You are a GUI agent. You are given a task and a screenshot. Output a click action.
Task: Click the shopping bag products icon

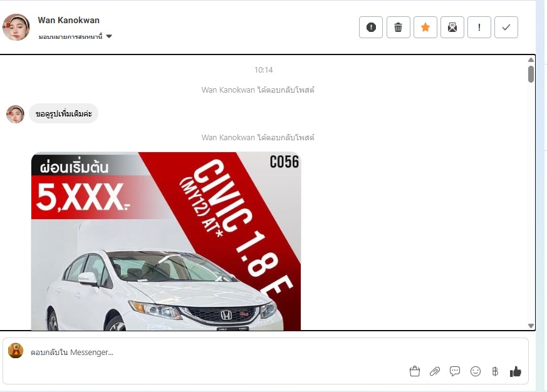click(x=414, y=371)
